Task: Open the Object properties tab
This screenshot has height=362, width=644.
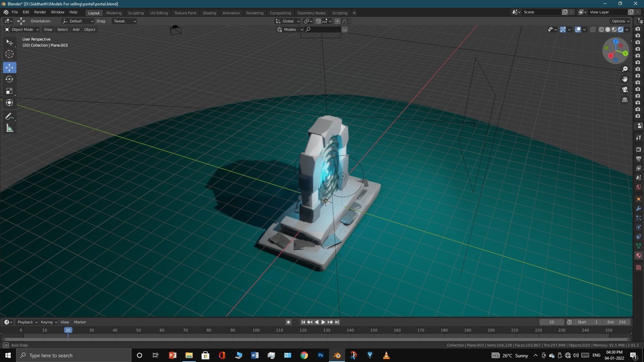Action: point(639,199)
